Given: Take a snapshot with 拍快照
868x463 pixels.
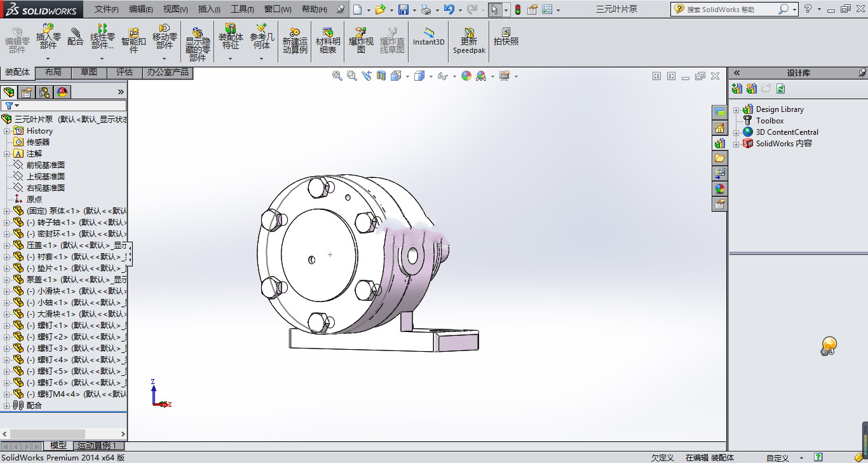Looking at the screenshot, I should (x=506, y=37).
